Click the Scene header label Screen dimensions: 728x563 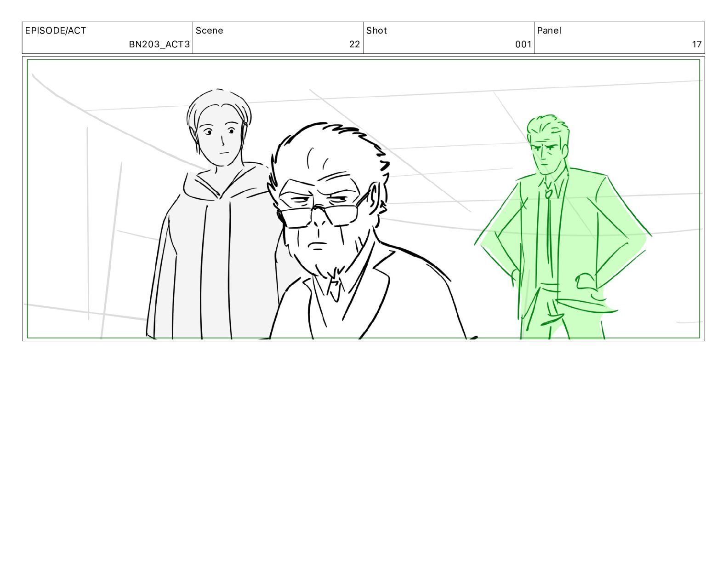[x=209, y=31]
